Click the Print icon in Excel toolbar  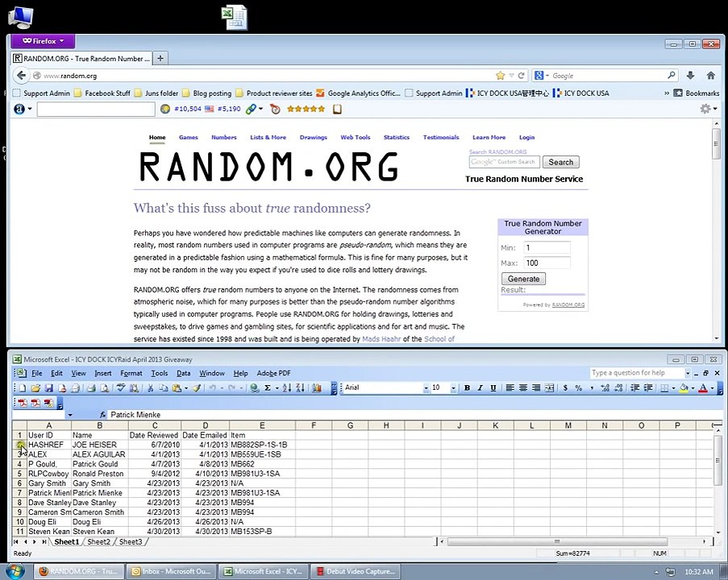(x=90, y=388)
